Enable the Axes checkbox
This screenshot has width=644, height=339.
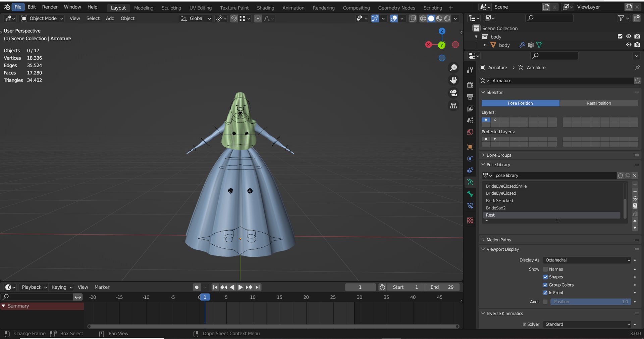click(x=545, y=302)
